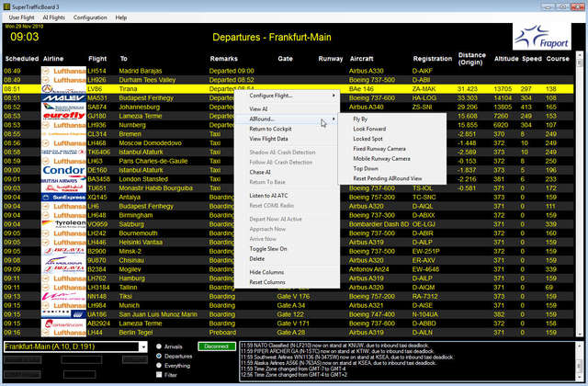588x386 pixels.
Task: Open the Help menu
Action: pos(120,17)
